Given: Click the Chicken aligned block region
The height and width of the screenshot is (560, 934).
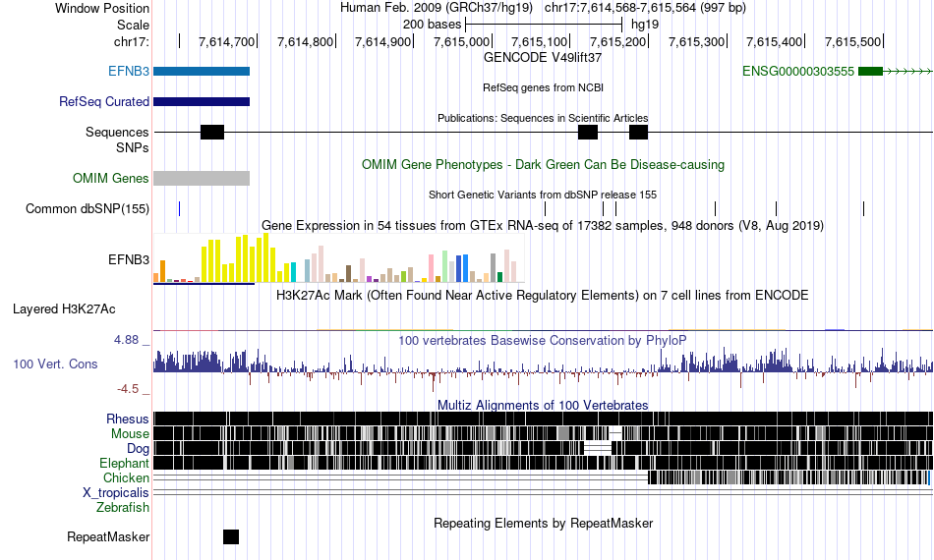Looking at the screenshot, I should click(788, 477).
